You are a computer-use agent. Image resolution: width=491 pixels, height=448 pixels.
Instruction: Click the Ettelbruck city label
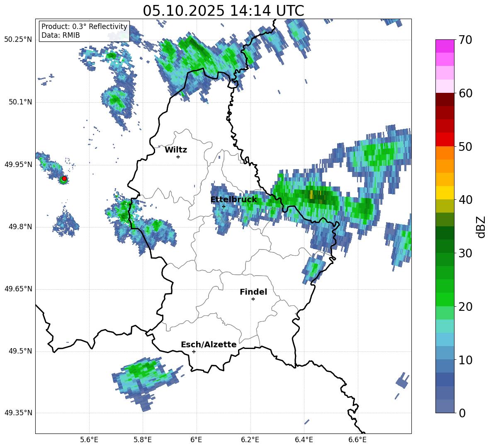(x=233, y=200)
